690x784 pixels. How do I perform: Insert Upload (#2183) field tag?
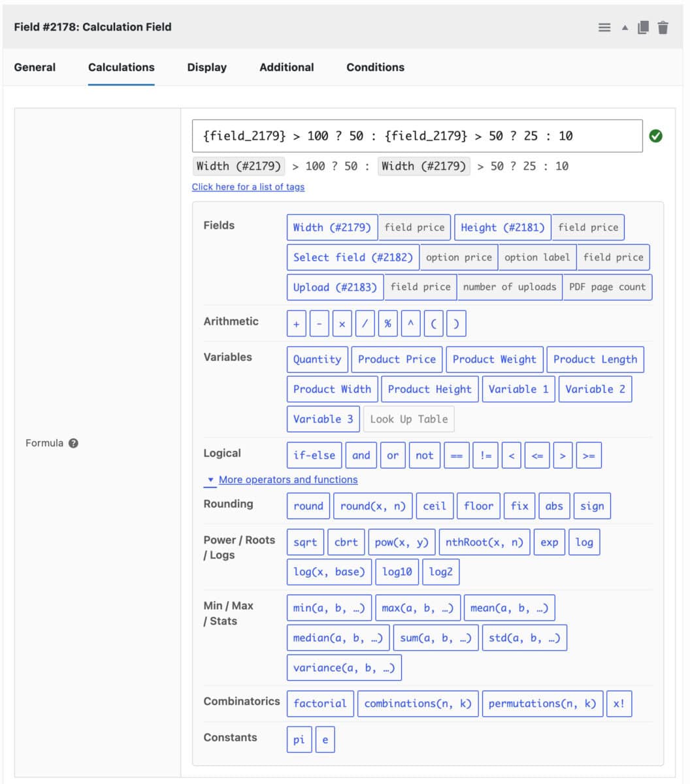click(335, 287)
